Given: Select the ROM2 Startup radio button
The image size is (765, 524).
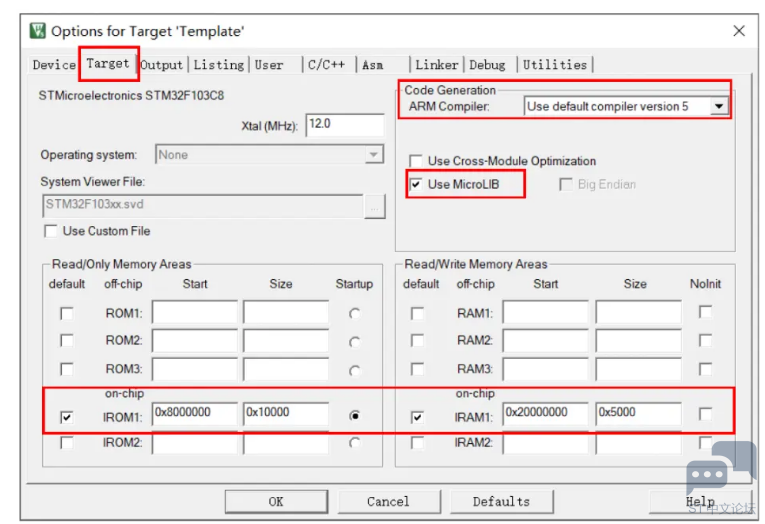Looking at the screenshot, I should coord(355,342).
